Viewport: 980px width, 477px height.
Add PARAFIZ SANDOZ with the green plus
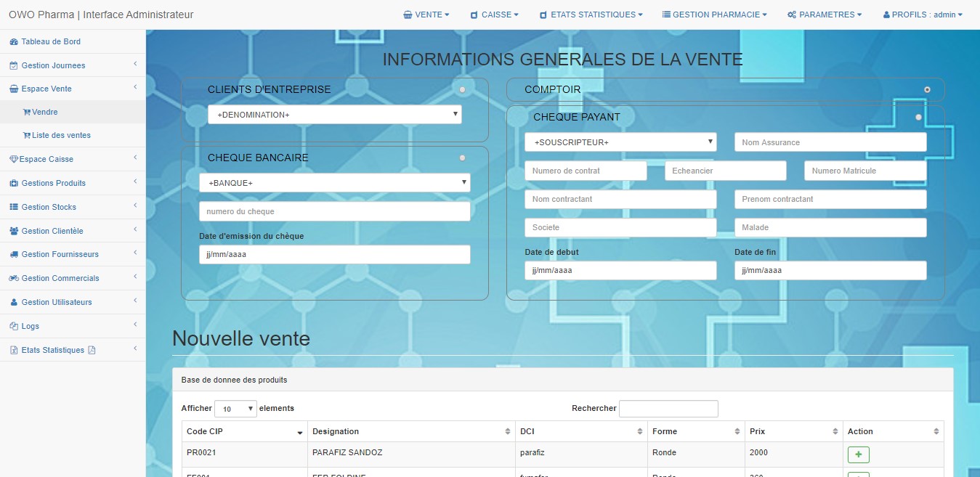pyautogui.click(x=858, y=454)
